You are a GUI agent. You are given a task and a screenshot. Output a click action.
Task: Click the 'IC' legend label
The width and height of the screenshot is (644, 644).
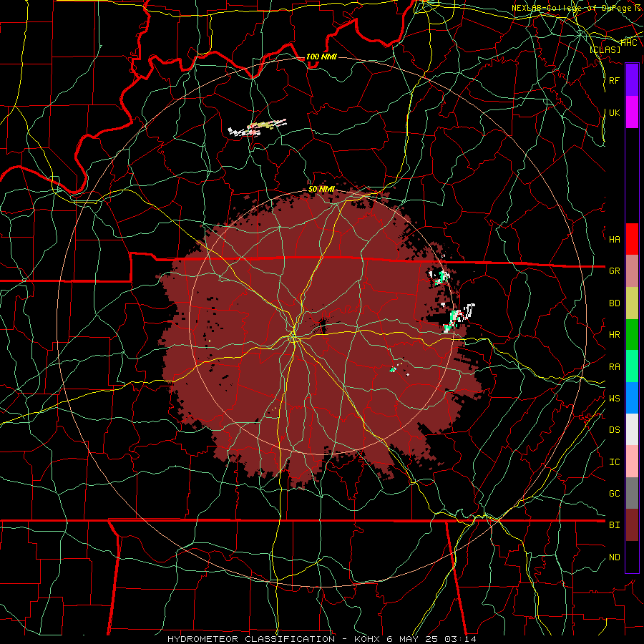coord(614,462)
